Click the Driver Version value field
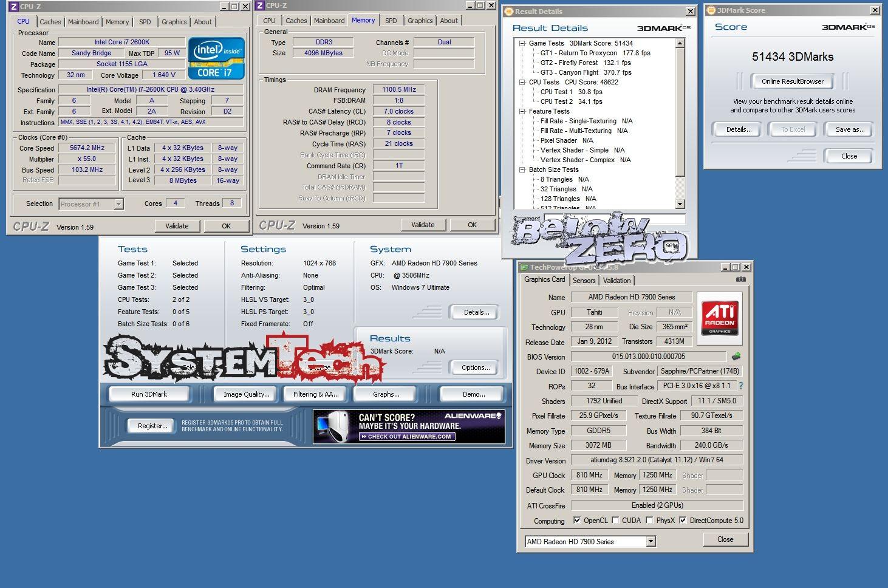The image size is (888, 588). [x=657, y=460]
